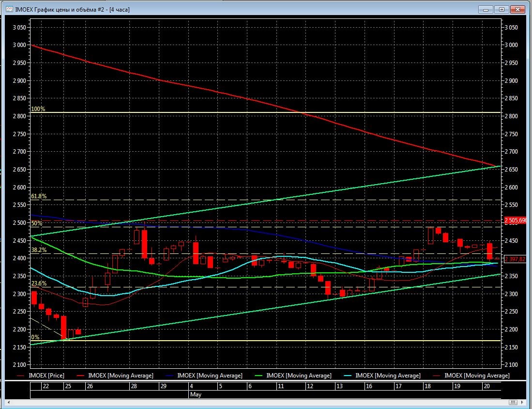Viewport: 532px width, 409px height.
Task: Close the IMOEX chart window
Action: coord(518,10)
